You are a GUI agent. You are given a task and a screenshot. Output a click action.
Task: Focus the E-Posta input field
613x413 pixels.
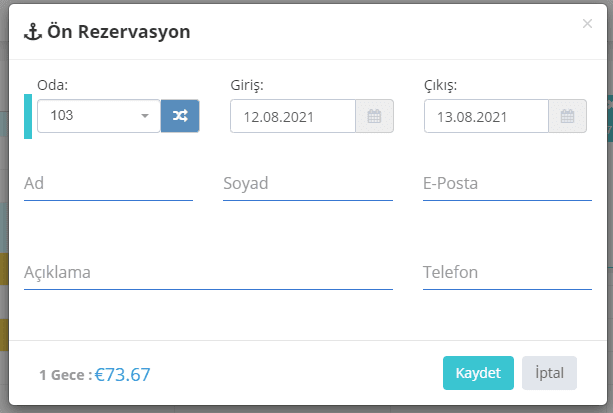coord(507,184)
